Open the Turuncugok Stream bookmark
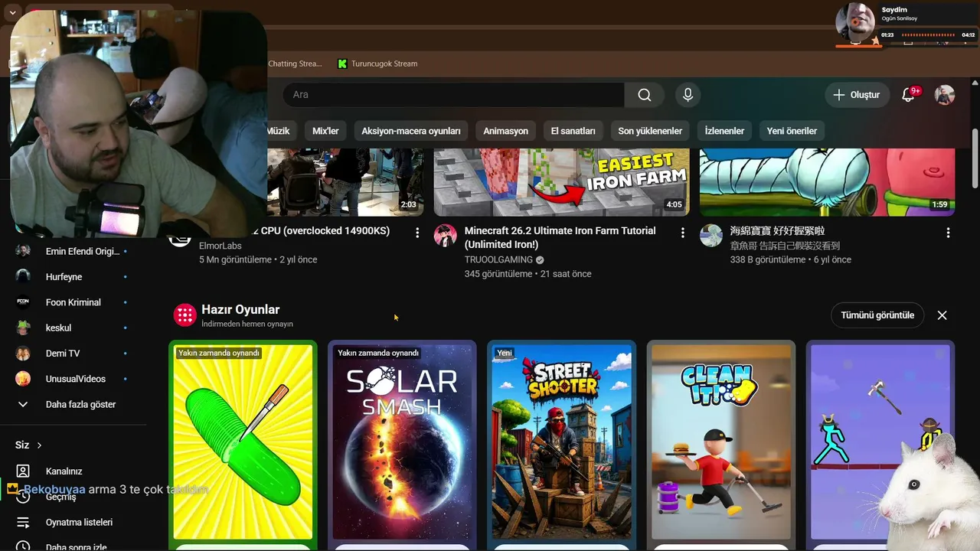This screenshot has height=551, width=980. 377,64
